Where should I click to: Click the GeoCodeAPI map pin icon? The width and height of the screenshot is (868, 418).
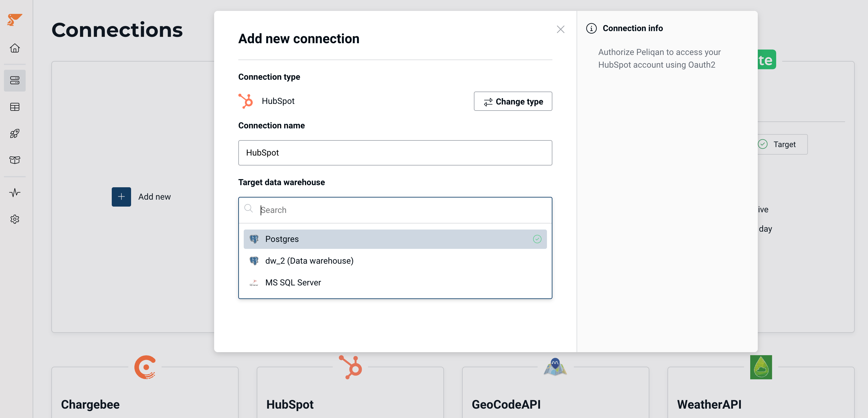[555, 367]
